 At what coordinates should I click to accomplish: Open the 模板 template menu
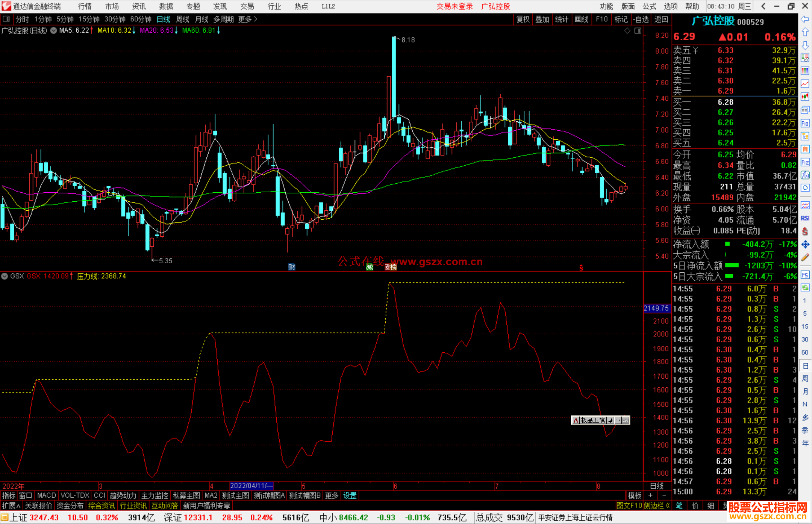pyautogui.click(x=635, y=495)
